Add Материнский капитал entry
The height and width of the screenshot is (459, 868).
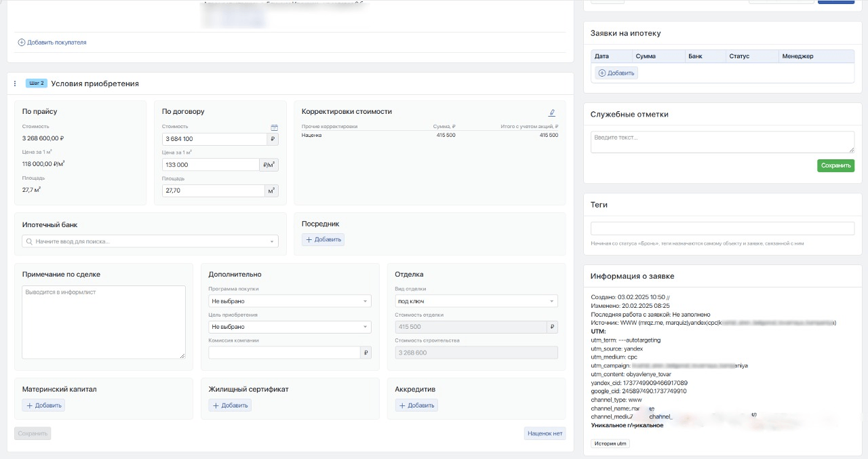(x=43, y=405)
